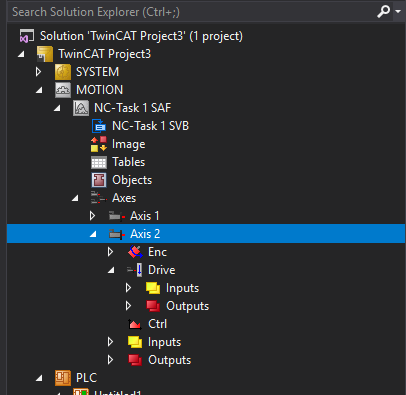Screen dimensions: 406x395
Task: Expand Outputs under Drive
Action: click(x=128, y=306)
